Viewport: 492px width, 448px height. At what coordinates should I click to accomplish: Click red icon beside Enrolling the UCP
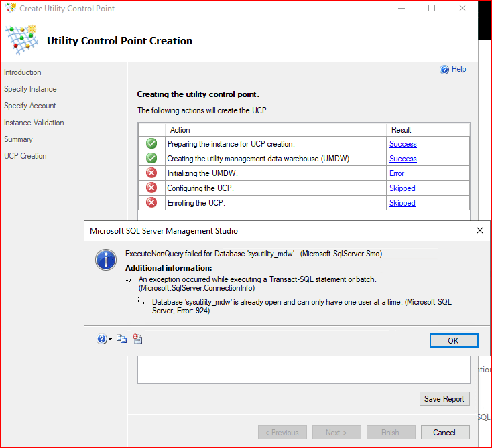151,203
